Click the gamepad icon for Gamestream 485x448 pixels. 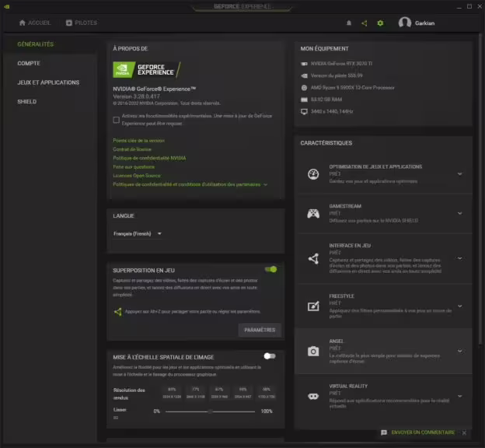pos(313,213)
